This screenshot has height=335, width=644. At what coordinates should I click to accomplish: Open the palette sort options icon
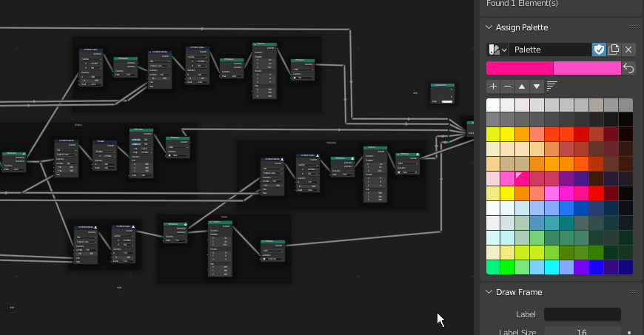point(552,87)
